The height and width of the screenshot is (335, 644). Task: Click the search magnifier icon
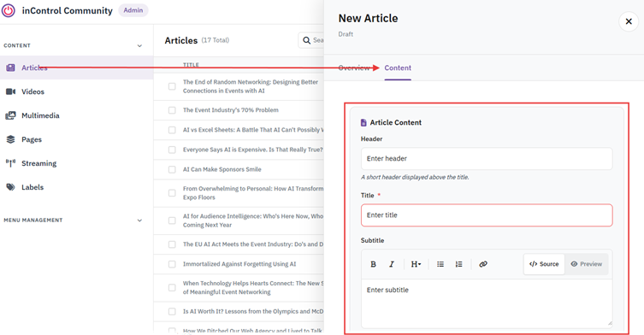pyautogui.click(x=306, y=40)
